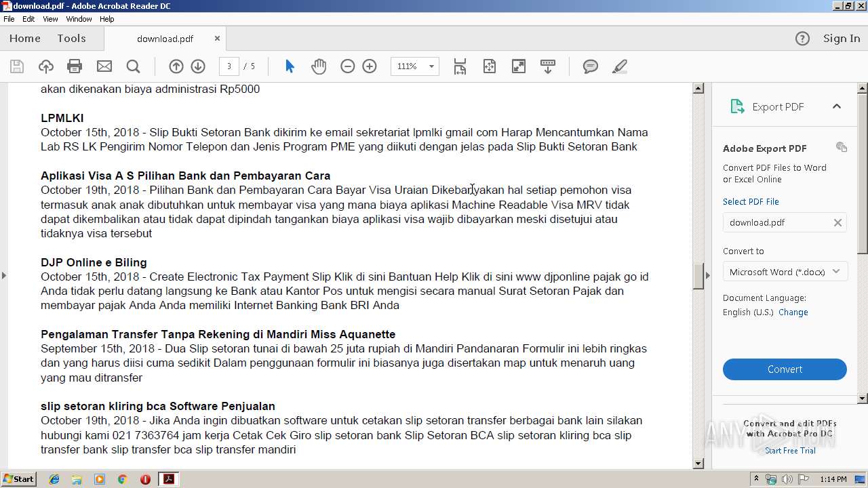Click the page number field showing 3
The height and width of the screenshot is (488, 868).
229,66
